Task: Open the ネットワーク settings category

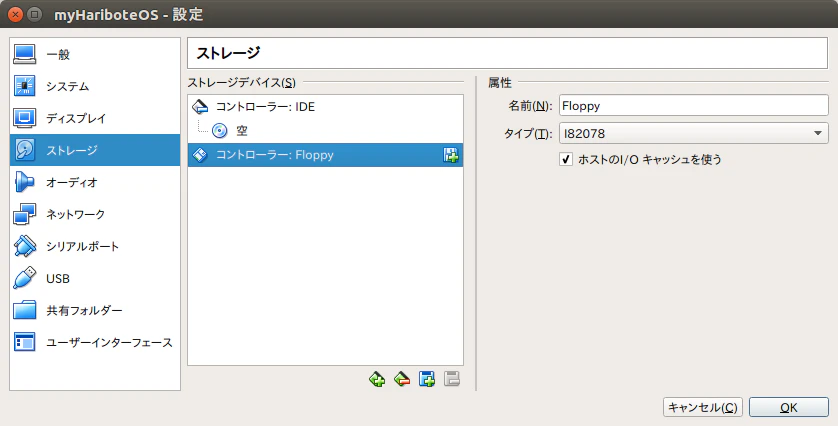Action: coord(95,214)
